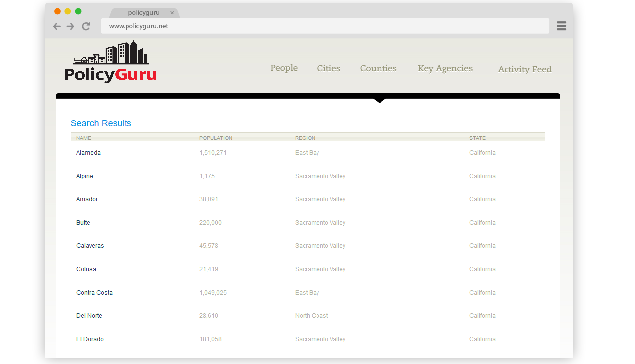635x364 pixels.
Task: Open the People navigation menu
Action: pos(284,68)
